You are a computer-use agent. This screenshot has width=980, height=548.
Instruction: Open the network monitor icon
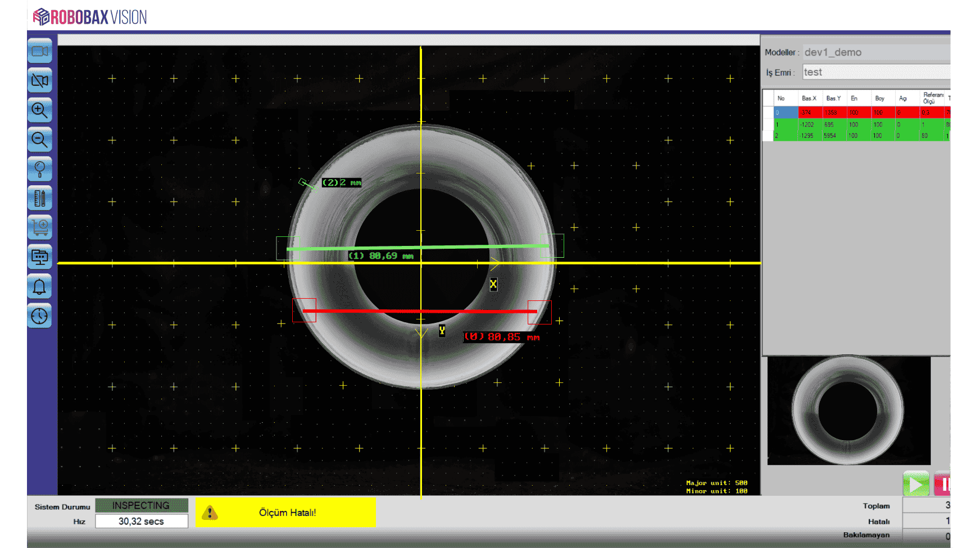[x=40, y=257]
